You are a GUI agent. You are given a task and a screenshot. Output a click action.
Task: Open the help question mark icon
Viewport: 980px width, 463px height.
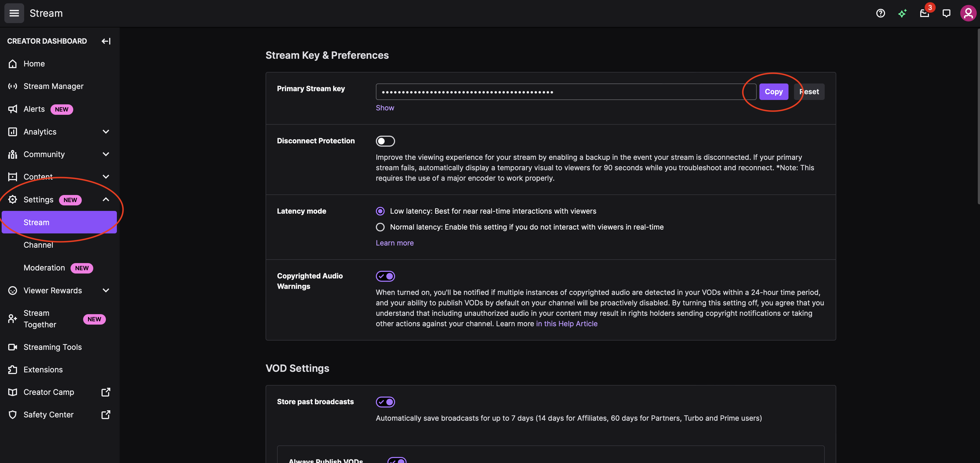point(880,13)
